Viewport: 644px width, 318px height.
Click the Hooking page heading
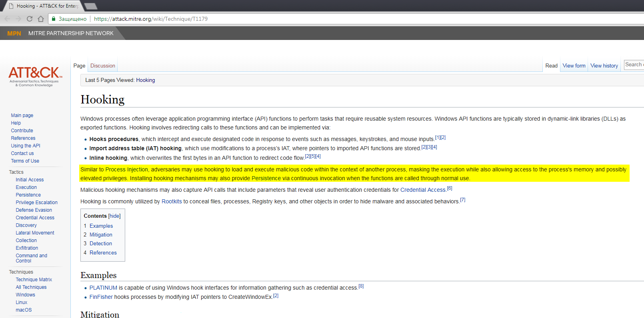[102, 99]
